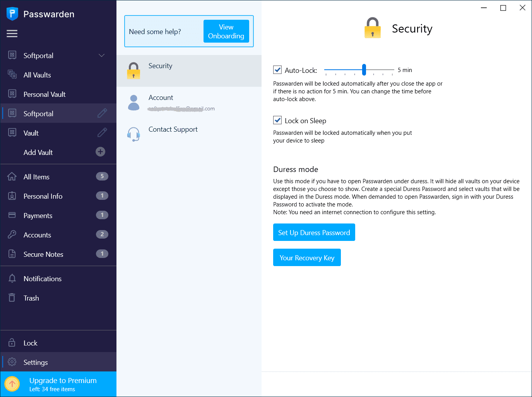Uncheck the Lock on Sleep checkbox
This screenshot has width=532, height=397.
point(277,120)
